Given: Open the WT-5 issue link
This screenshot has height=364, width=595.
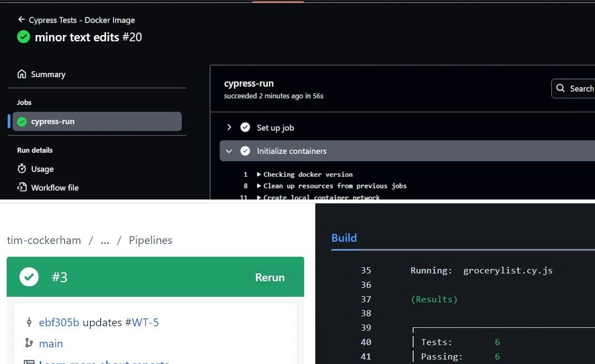Looking at the screenshot, I should click(145, 322).
